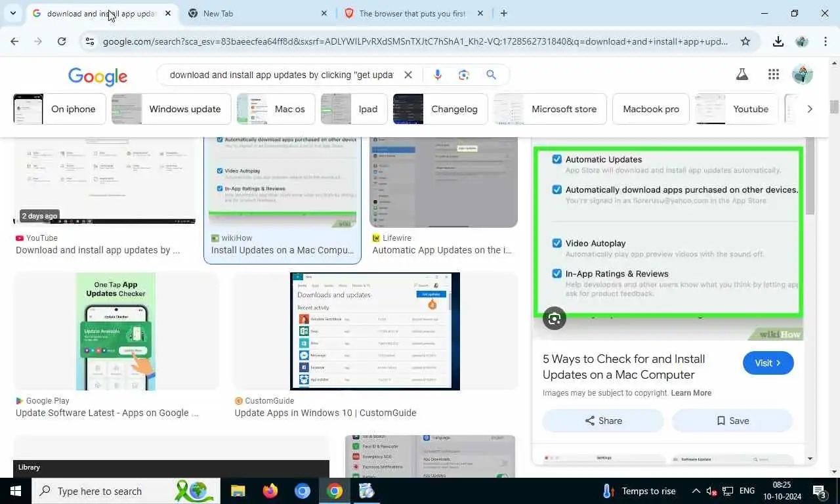Filter images by On iphone

click(59, 109)
